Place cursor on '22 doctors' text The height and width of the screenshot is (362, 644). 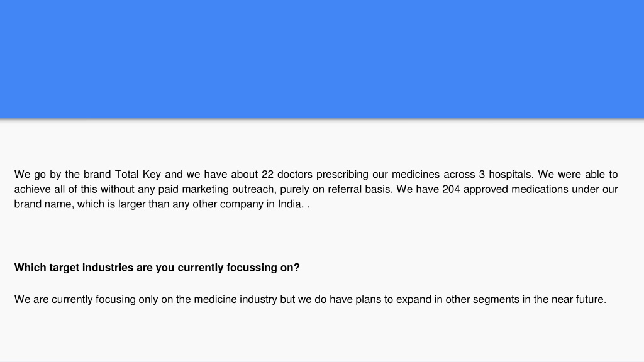[287, 175]
